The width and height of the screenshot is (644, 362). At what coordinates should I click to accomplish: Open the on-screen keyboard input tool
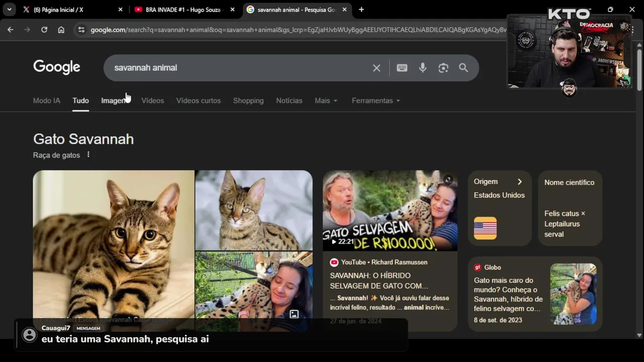[x=402, y=68]
